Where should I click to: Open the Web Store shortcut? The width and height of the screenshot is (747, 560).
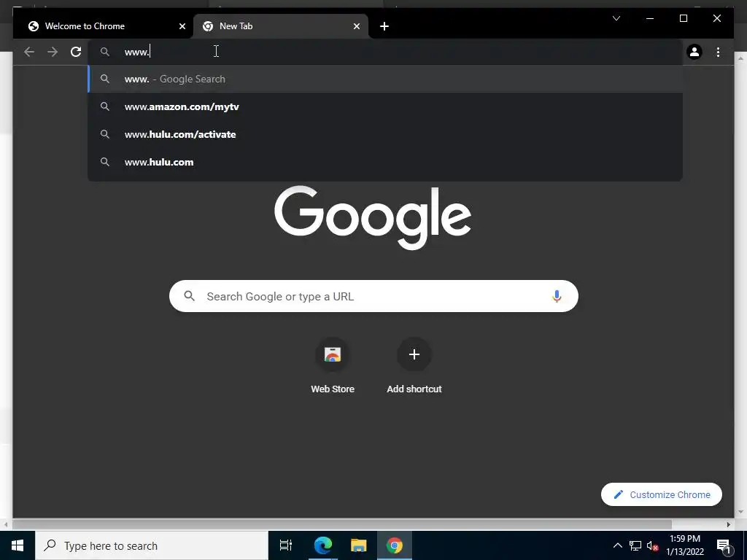click(333, 366)
